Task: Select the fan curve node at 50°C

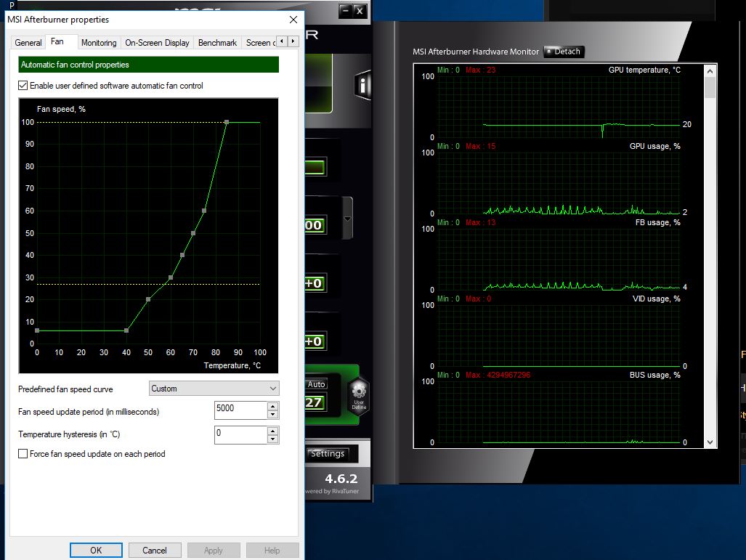Action: [x=148, y=299]
